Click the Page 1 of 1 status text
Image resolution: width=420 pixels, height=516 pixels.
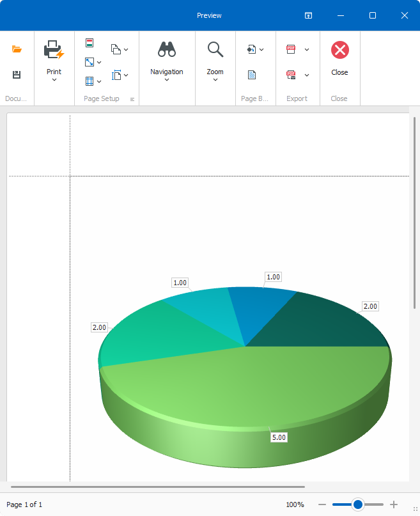(x=24, y=504)
